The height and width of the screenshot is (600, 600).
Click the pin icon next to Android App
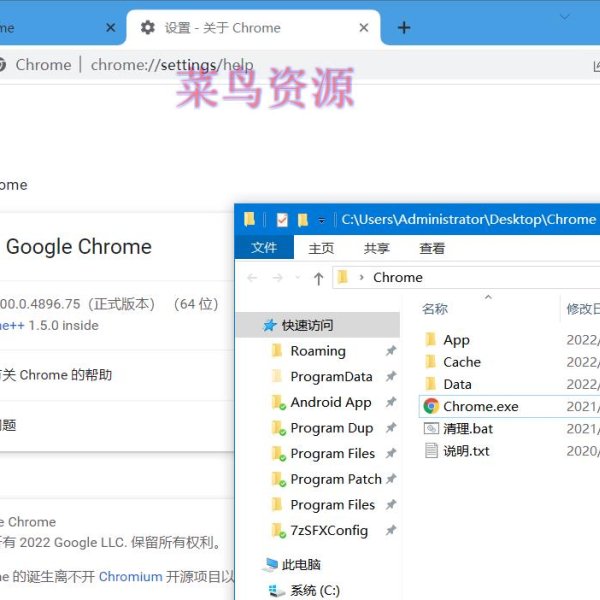click(x=391, y=402)
